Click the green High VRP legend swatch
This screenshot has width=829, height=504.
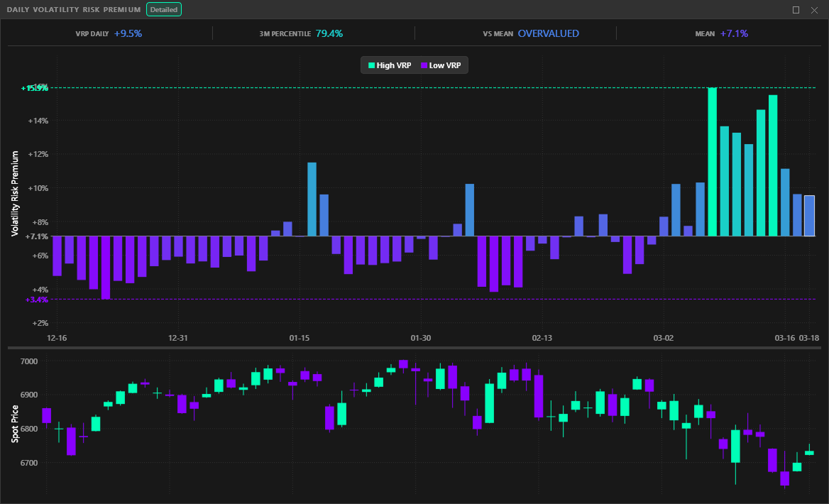click(x=371, y=65)
